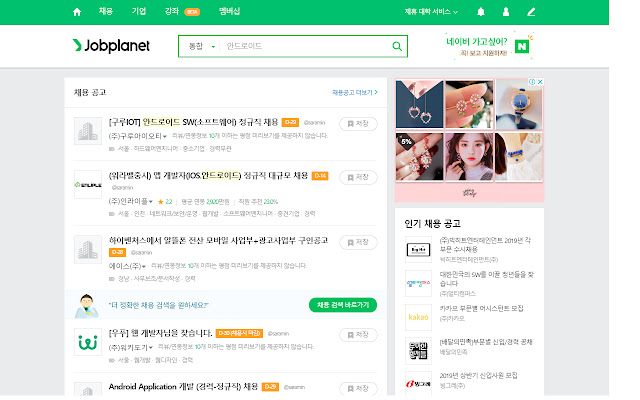
Task: Focus the search field containing 안드로이드
Action: (x=304, y=46)
